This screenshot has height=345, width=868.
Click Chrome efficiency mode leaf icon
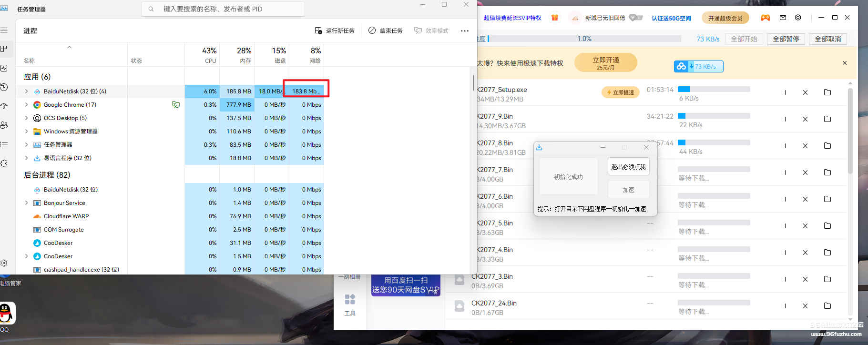(x=176, y=105)
